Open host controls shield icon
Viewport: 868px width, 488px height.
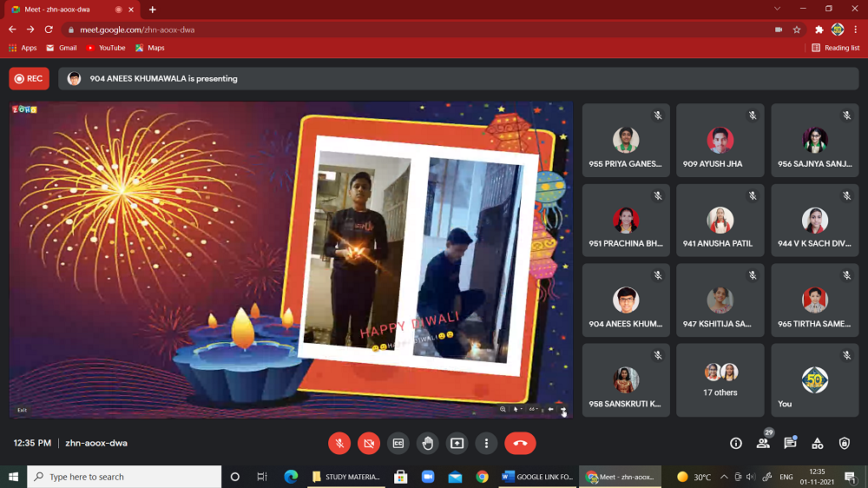[844, 443]
